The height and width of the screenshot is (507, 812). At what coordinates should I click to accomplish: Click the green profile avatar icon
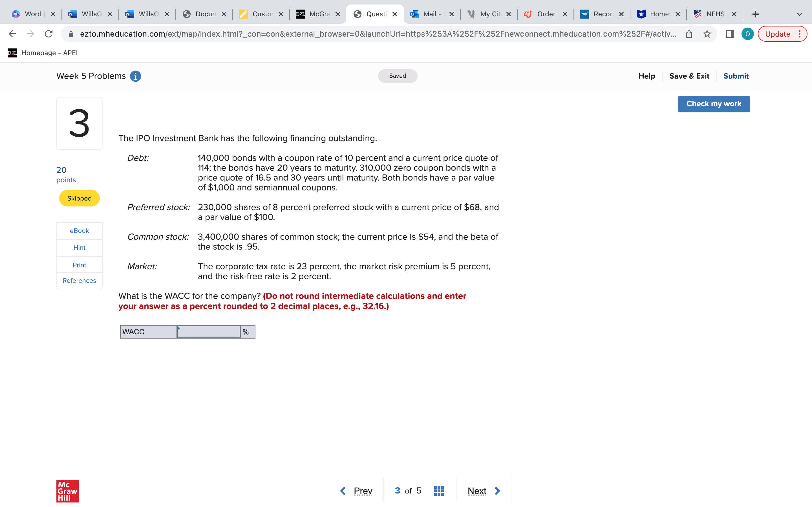tap(747, 34)
